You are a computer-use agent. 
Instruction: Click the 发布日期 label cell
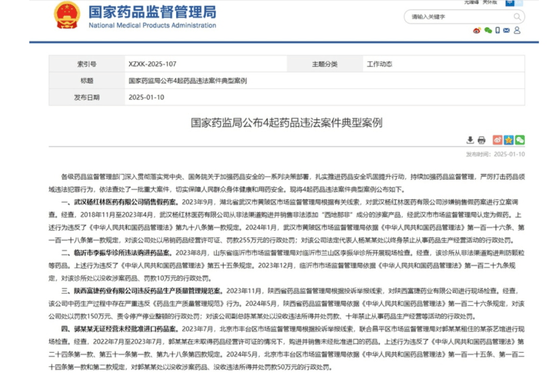pyautogui.click(x=86, y=97)
